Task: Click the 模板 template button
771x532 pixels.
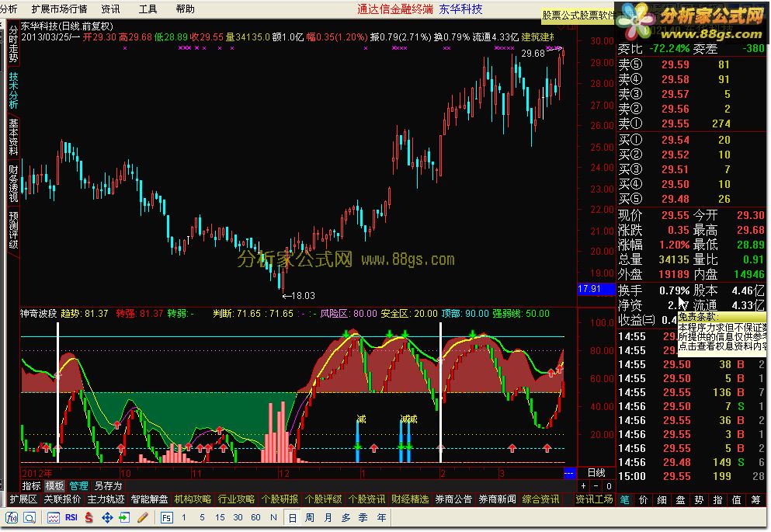Action: [54, 486]
